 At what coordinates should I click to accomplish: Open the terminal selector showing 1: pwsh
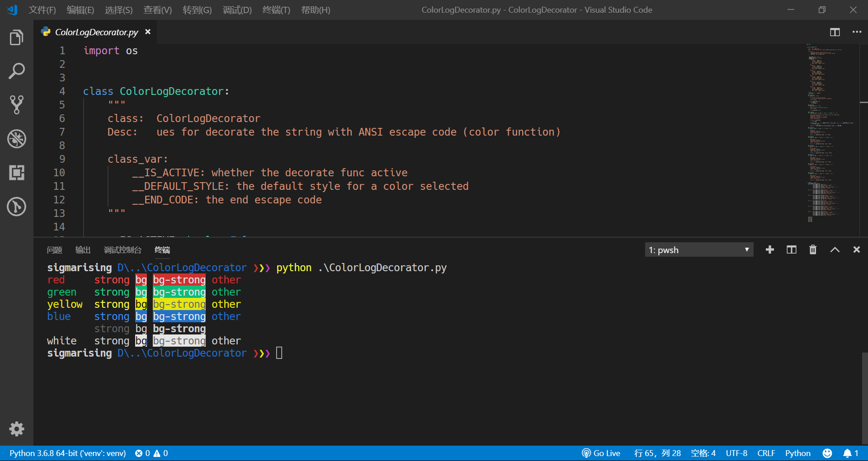698,249
